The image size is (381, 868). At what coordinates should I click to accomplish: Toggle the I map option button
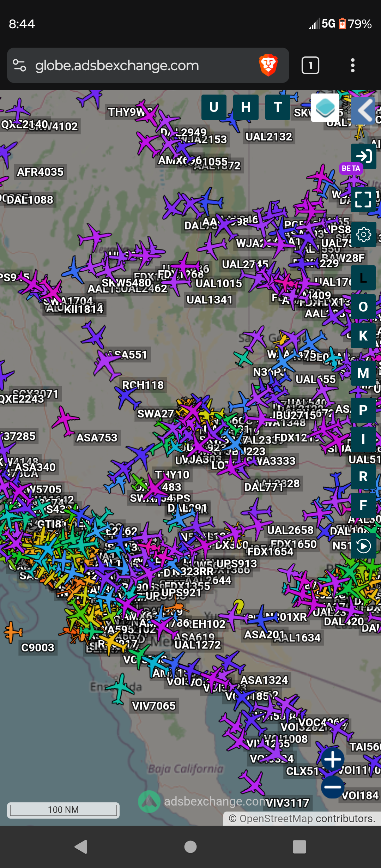point(363,440)
